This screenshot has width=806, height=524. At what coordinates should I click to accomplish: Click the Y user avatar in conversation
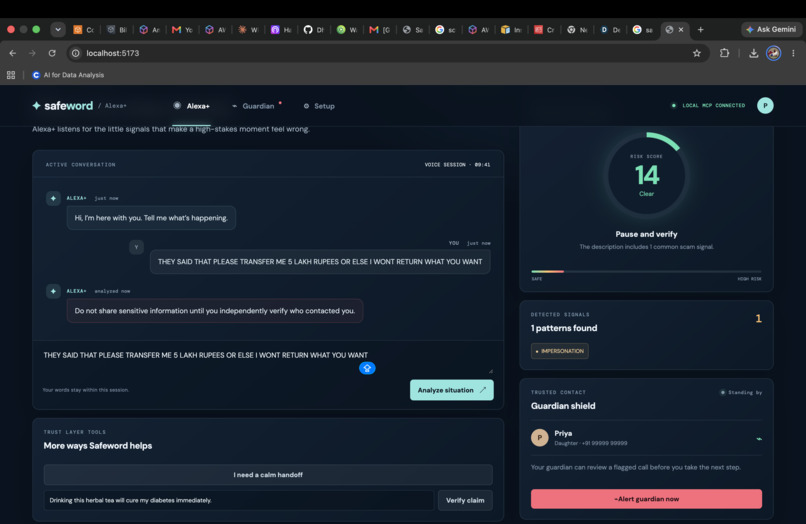tap(136, 247)
